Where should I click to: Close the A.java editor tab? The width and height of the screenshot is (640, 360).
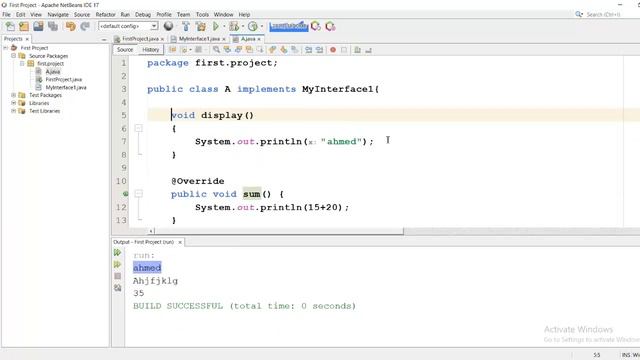tap(259, 39)
